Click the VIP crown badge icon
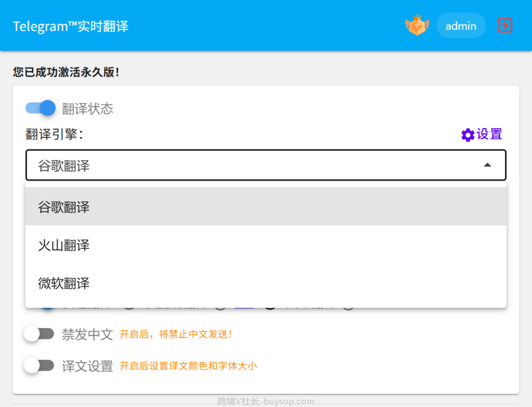The width and height of the screenshot is (532, 407). click(417, 25)
